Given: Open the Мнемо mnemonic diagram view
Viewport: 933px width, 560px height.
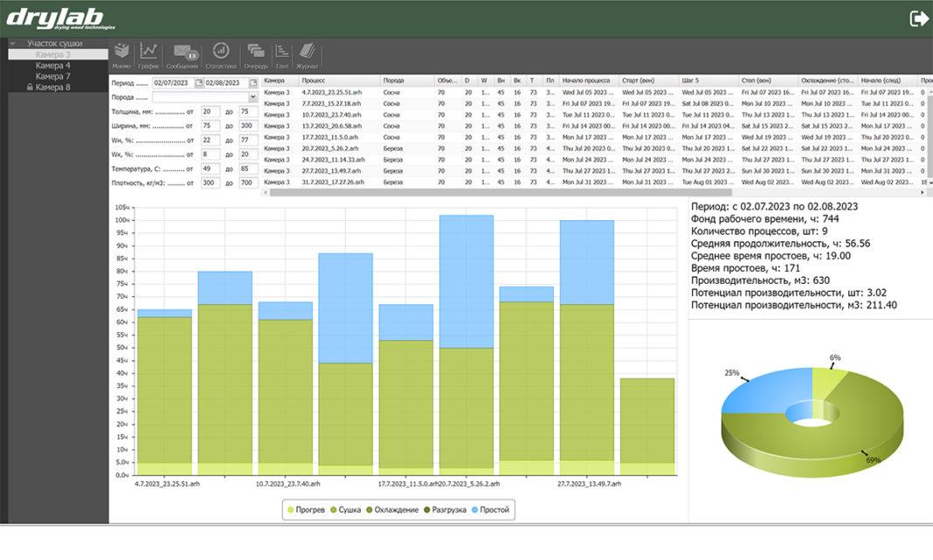Looking at the screenshot, I should click(x=121, y=54).
